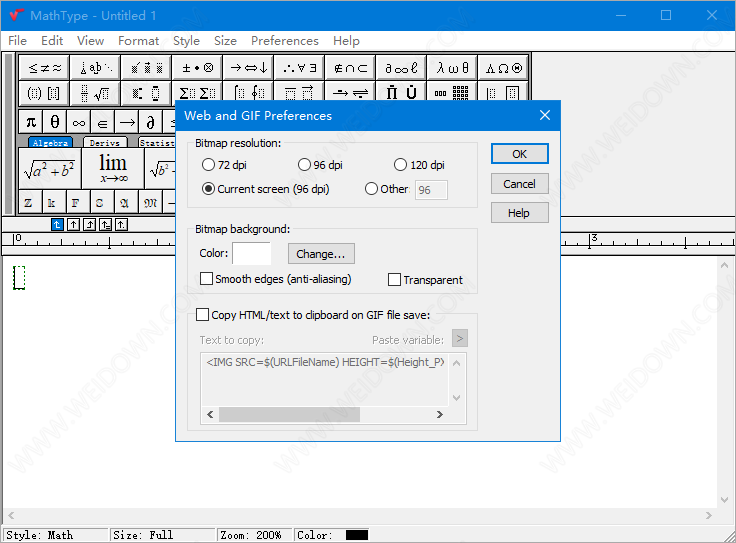Open the set theory symbols palette

pyautogui.click(x=351, y=68)
